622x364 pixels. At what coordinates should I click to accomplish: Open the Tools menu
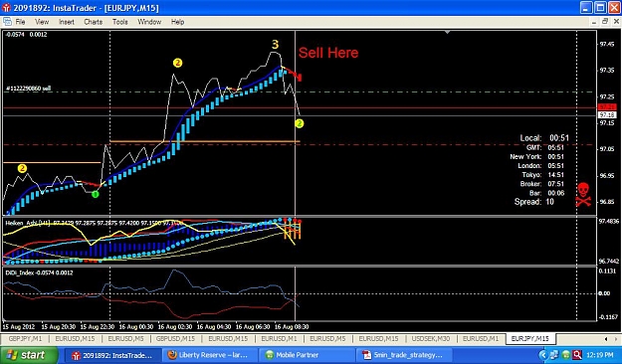(119, 22)
